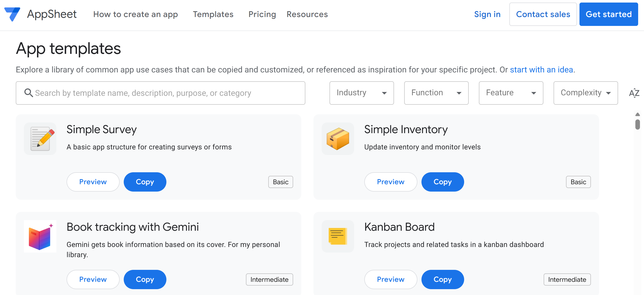Open the Resources menu

click(x=307, y=14)
